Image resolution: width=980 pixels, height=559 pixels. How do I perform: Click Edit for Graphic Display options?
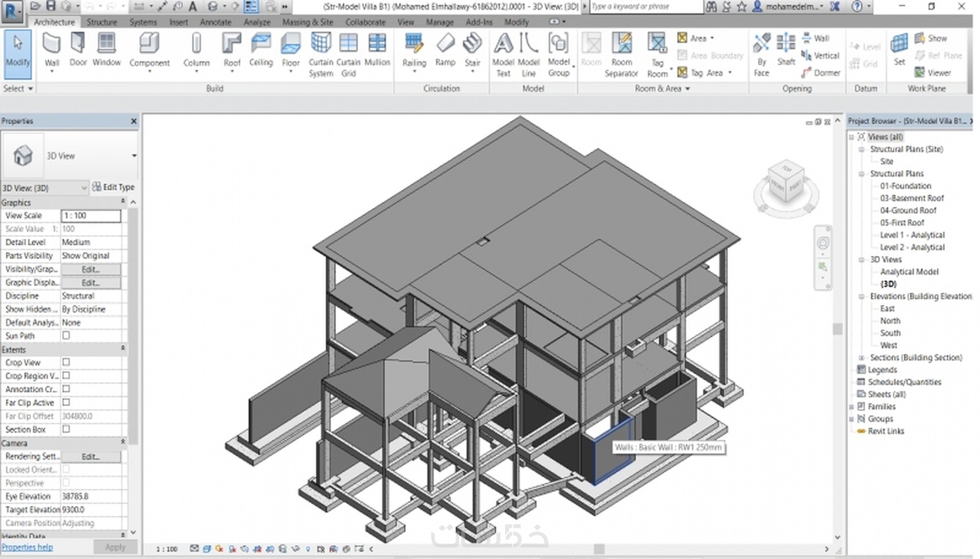click(91, 282)
